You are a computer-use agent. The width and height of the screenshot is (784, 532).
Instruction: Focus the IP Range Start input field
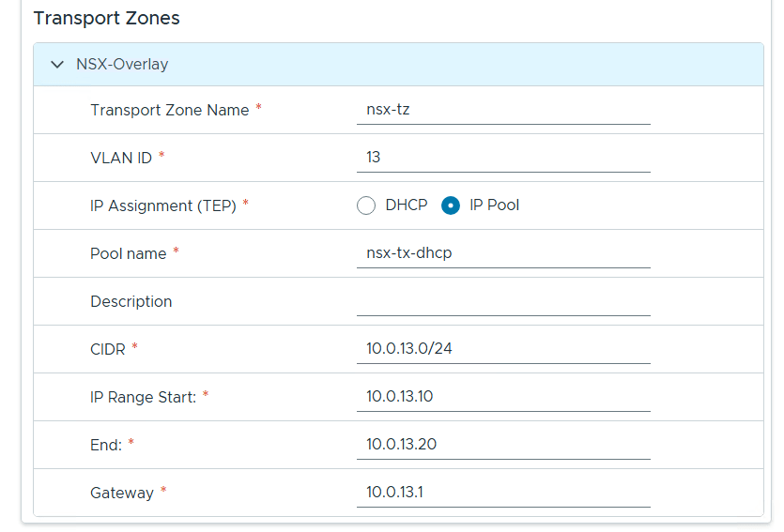tap(503, 397)
